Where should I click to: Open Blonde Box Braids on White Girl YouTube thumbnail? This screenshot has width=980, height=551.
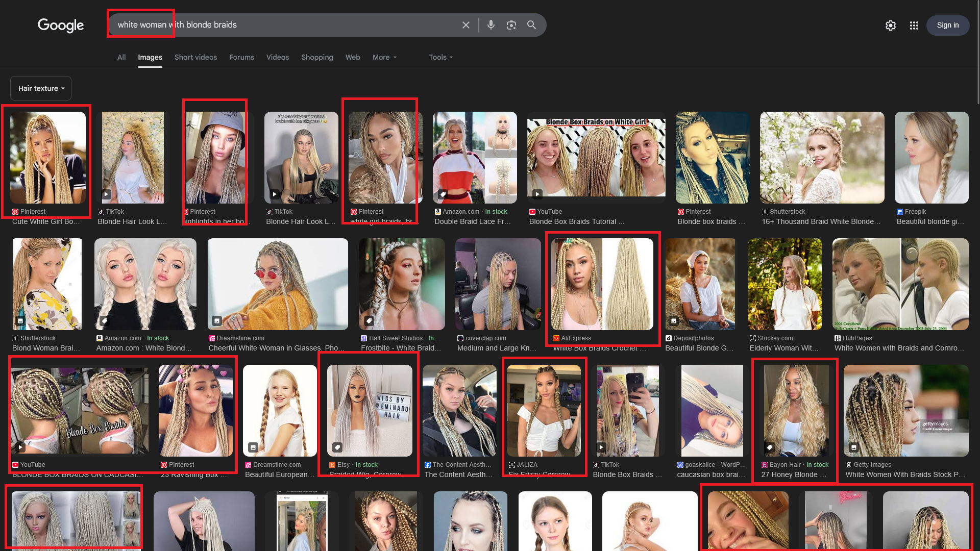click(x=596, y=158)
